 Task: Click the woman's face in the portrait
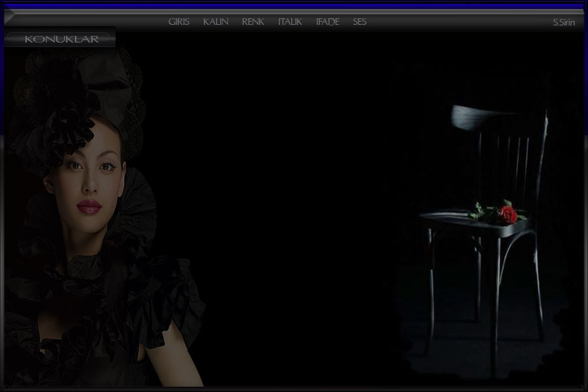click(x=91, y=176)
